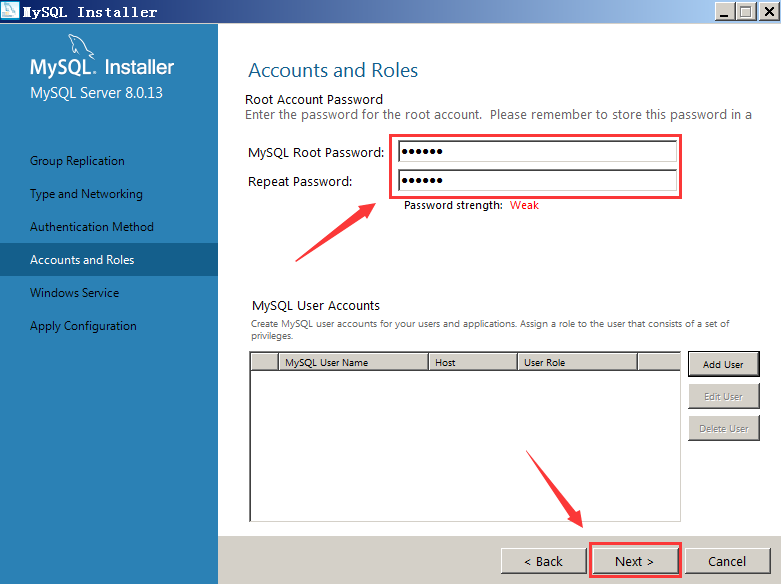
Task: Go back with the < Back button
Action: (x=543, y=561)
